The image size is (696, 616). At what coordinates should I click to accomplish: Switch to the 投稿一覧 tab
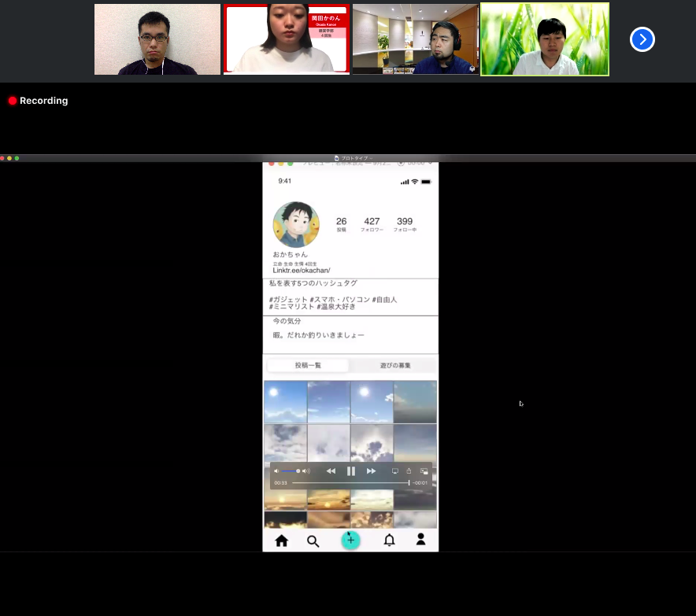pyautogui.click(x=308, y=366)
